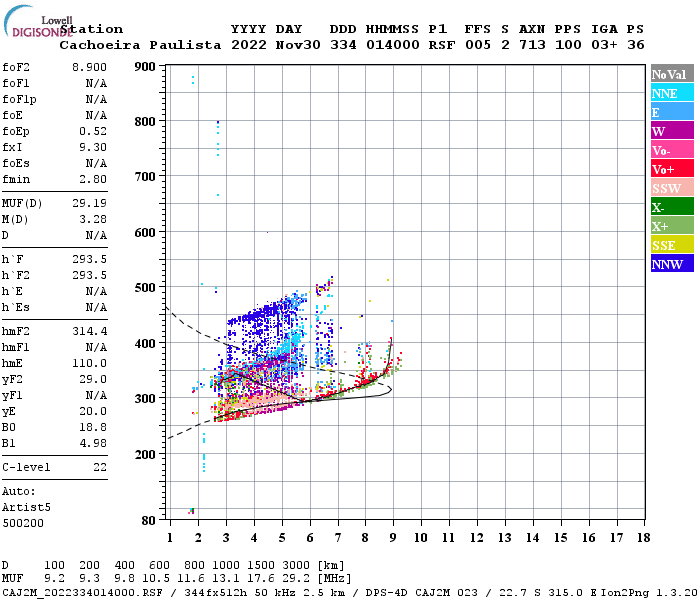The image size is (700, 600).
Task: Click the time value 014000 in header
Action: [392, 45]
